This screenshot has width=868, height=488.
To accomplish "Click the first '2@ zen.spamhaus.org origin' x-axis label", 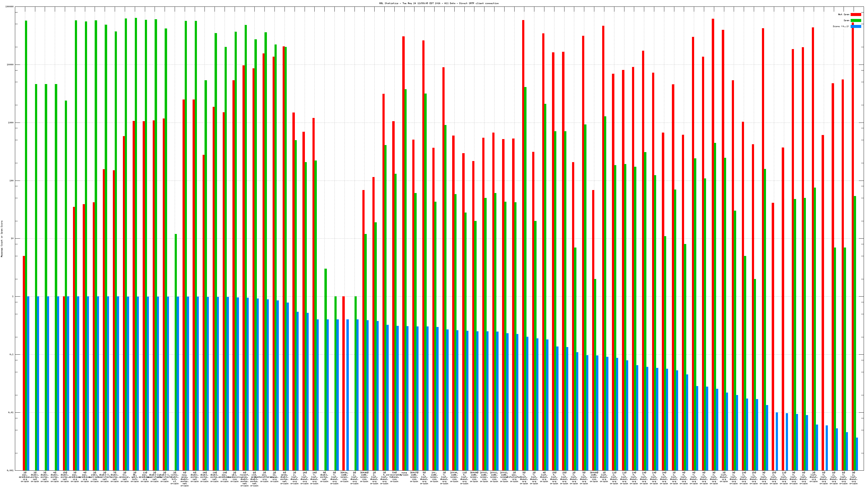I will 25,477.
